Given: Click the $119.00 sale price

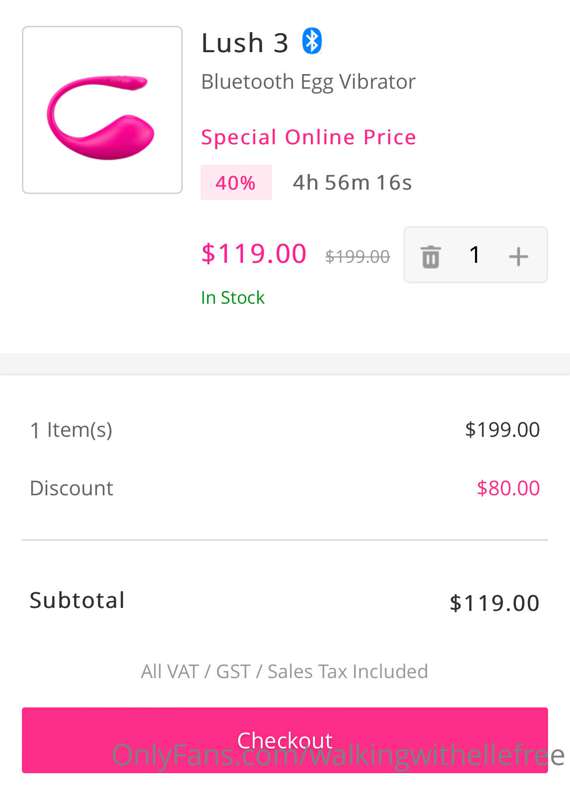Looking at the screenshot, I should (x=254, y=254).
